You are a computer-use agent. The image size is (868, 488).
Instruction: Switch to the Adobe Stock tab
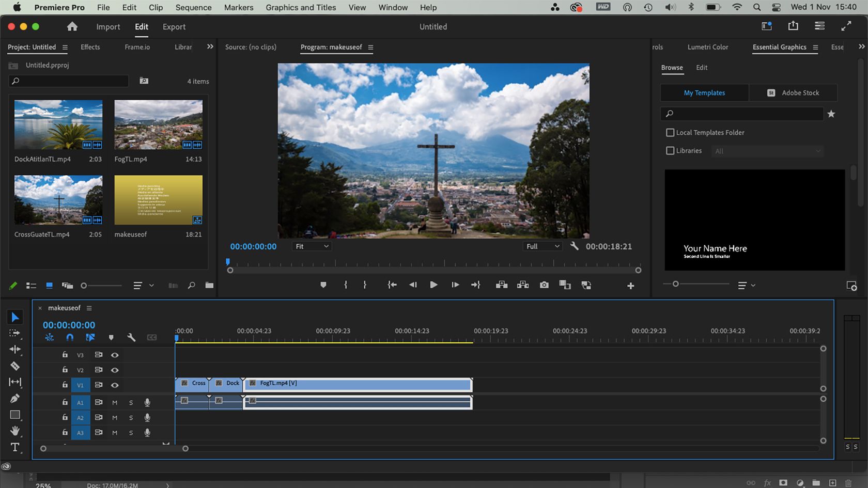(x=793, y=93)
